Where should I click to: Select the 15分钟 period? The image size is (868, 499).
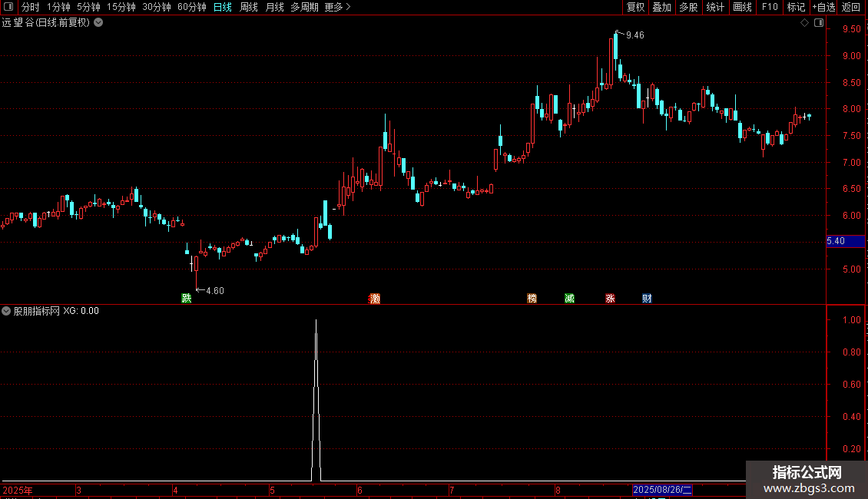click(x=121, y=7)
